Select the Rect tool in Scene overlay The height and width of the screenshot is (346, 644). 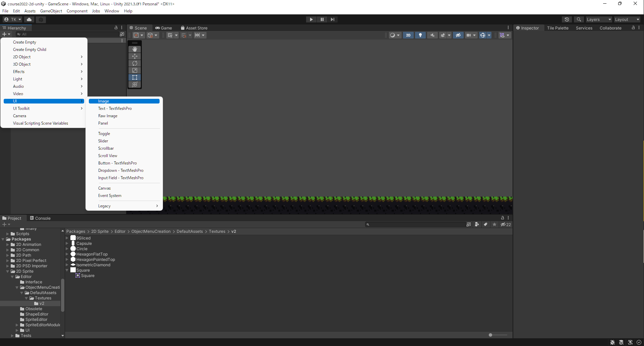tap(135, 77)
